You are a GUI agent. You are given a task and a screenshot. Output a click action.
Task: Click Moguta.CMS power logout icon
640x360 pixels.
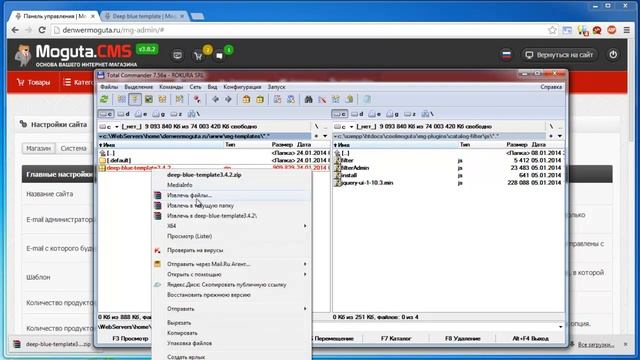coord(613,55)
